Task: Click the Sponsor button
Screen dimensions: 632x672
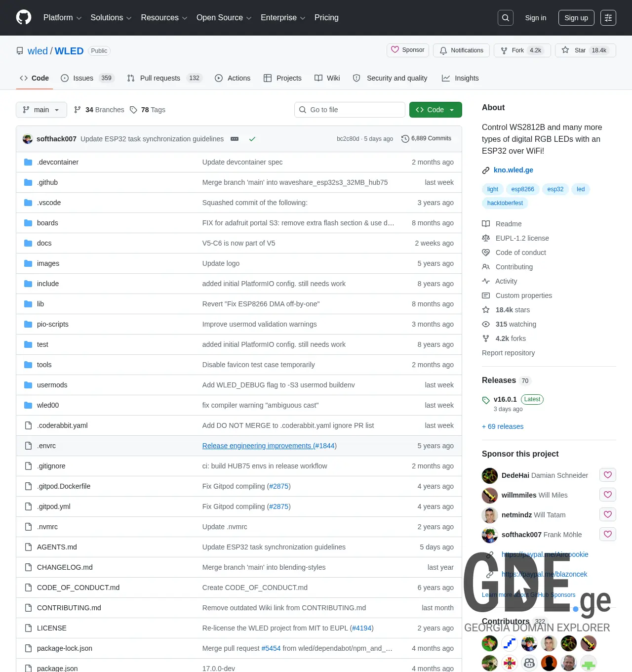Action: pos(408,50)
